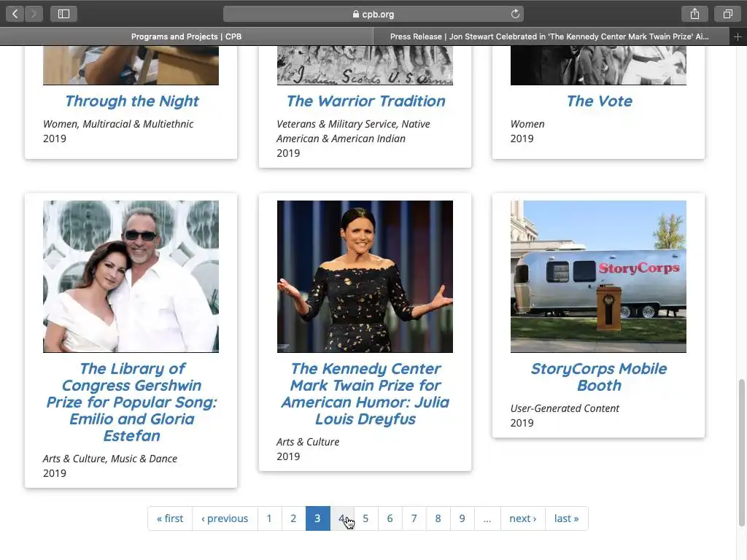This screenshot has width=747, height=560.
Task: Go to pagination page 2
Action: tap(293, 518)
